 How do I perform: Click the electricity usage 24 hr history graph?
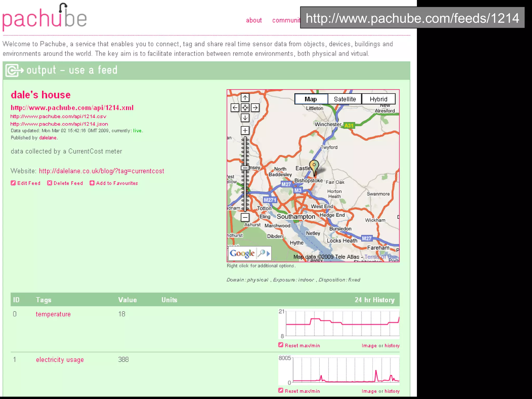(339, 370)
